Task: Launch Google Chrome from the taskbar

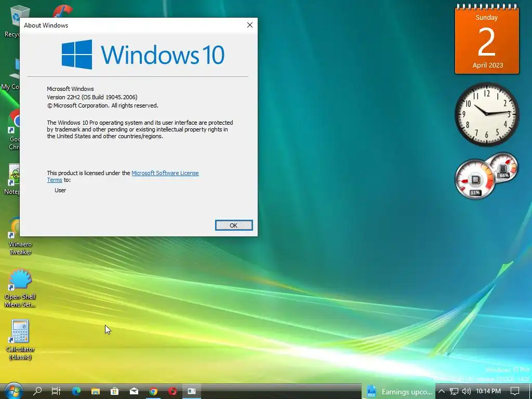Action: [153, 391]
